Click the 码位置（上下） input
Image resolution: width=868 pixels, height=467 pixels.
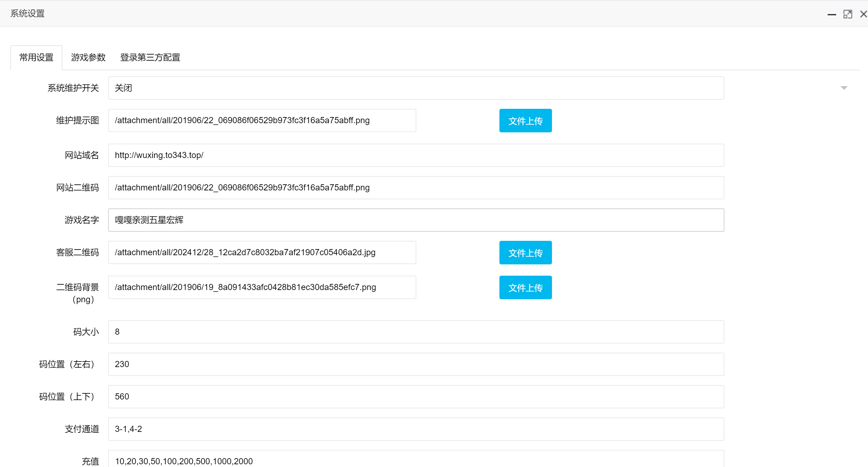pos(416,397)
